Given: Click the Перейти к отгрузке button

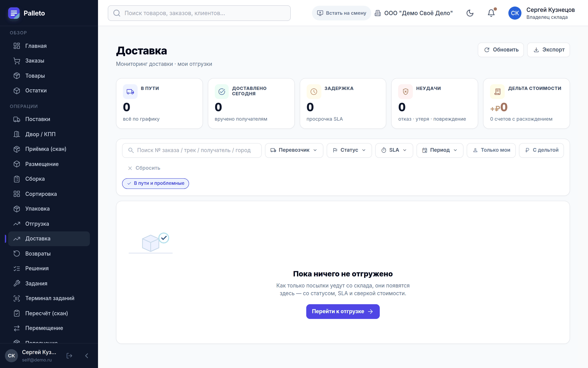Looking at the screenshot, I should [x=343, y=311].
